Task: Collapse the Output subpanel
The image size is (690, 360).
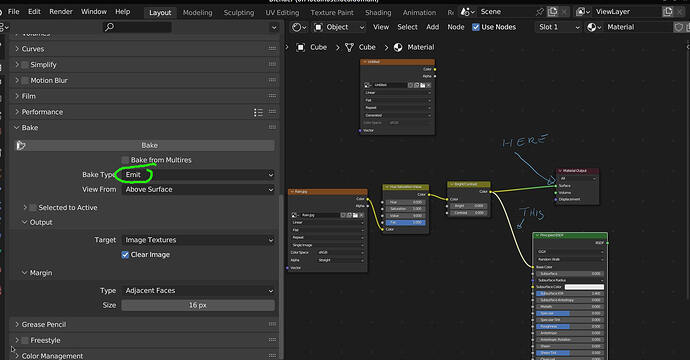Action: [25, 222]
